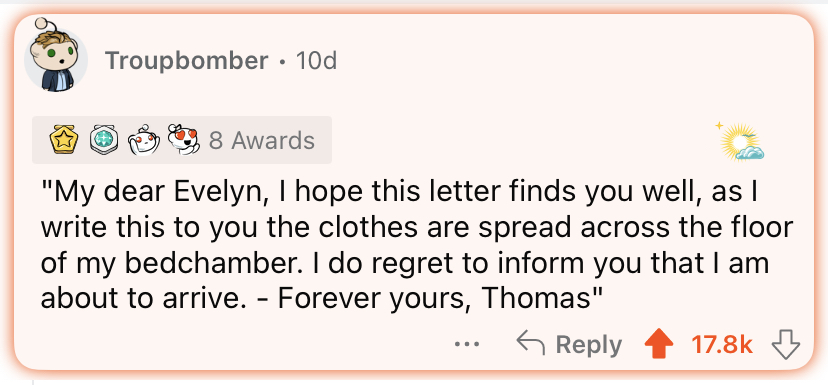Image resolution: width=828 pixels, height=385 pixels.
Task: Click the teal gem medal award
Action: point(102,140)
